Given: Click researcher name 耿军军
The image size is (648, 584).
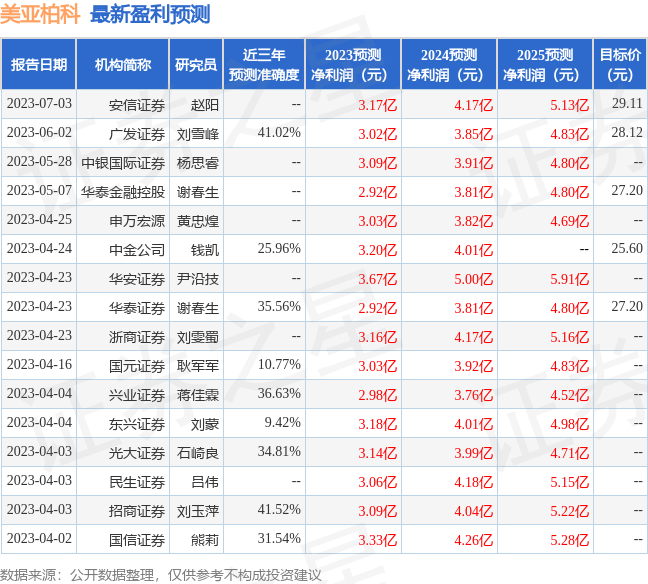Looking at the screenshot, I should 198,366.
